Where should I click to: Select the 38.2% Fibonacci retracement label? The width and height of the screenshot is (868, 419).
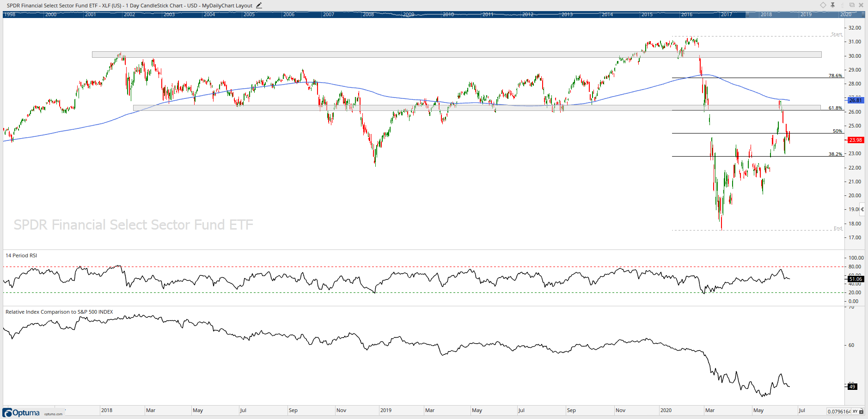835,154
